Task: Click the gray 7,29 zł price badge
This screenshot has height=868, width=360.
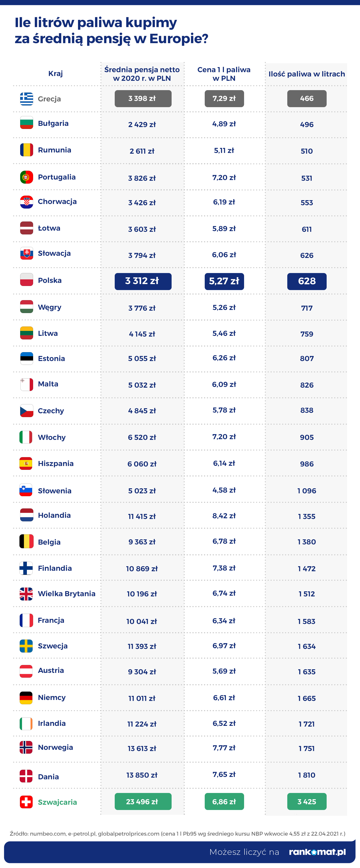Action: click(x=224, y=98)
